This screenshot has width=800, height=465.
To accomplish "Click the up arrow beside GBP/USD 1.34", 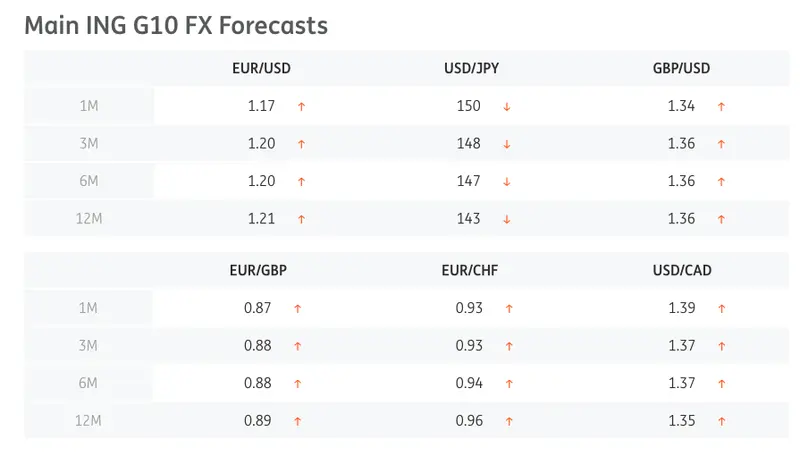I will point(721,106).
